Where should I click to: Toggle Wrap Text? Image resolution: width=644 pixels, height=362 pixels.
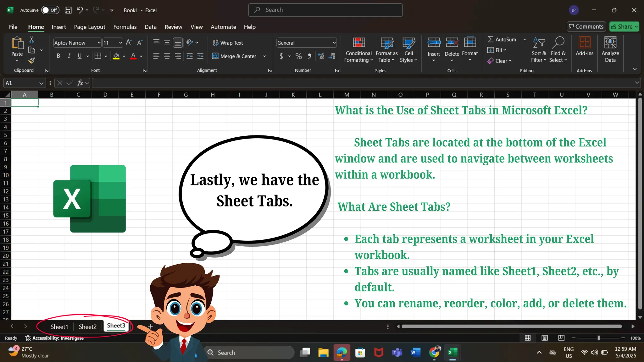(228, 43)
